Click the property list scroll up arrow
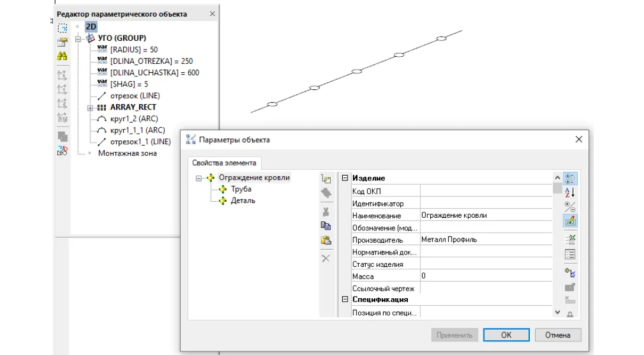644x355 pixels. pyautogui.click(x=558, y=177)
